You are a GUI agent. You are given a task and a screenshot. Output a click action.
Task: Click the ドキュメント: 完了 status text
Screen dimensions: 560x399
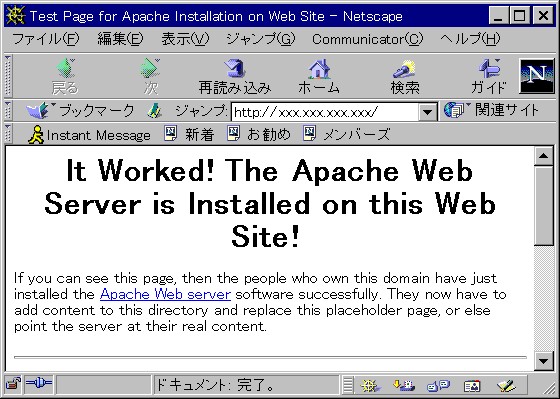[x=215, y=385]
